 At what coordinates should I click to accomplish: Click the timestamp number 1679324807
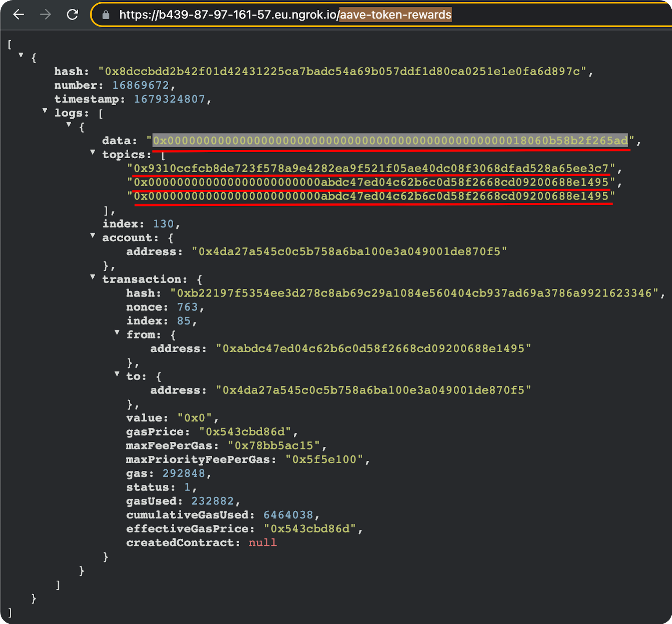click(169, 99)
